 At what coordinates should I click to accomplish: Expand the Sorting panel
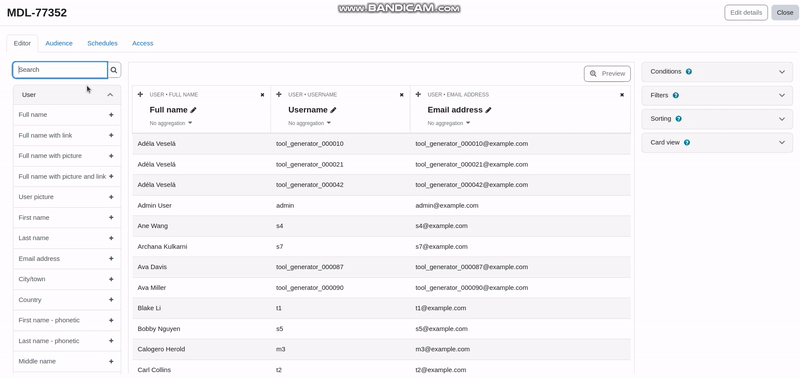717,119
